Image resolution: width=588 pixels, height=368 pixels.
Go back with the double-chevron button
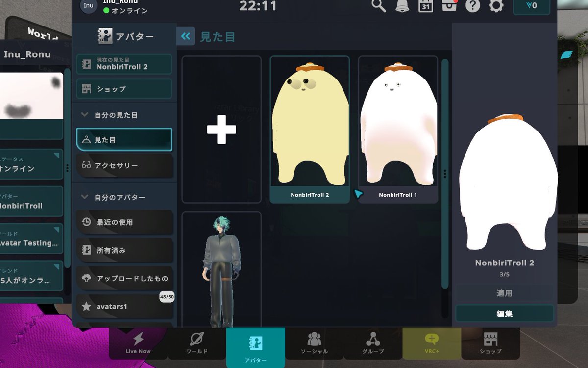pyautogui.click(x=186, y=36)
